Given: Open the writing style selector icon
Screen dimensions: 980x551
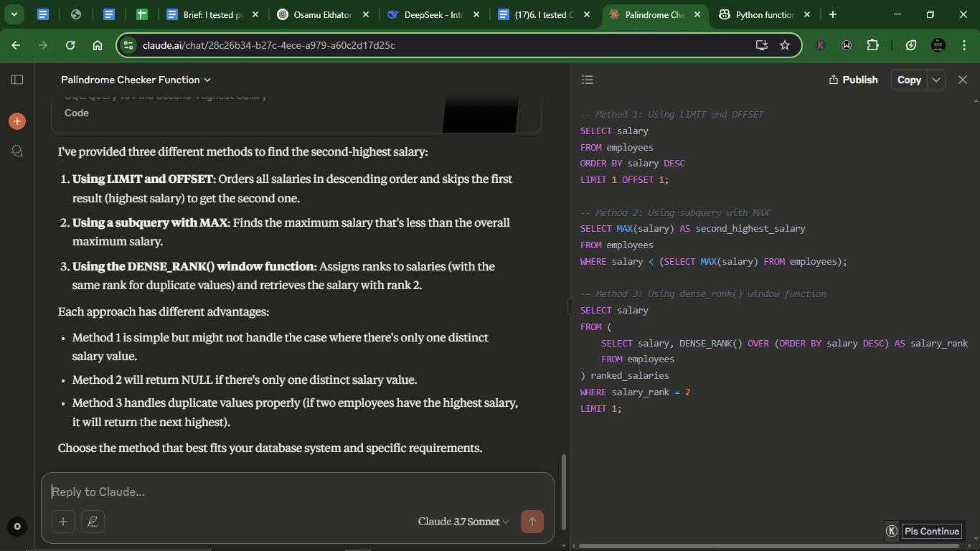Looking at the screenshot, I should point(93,522).
